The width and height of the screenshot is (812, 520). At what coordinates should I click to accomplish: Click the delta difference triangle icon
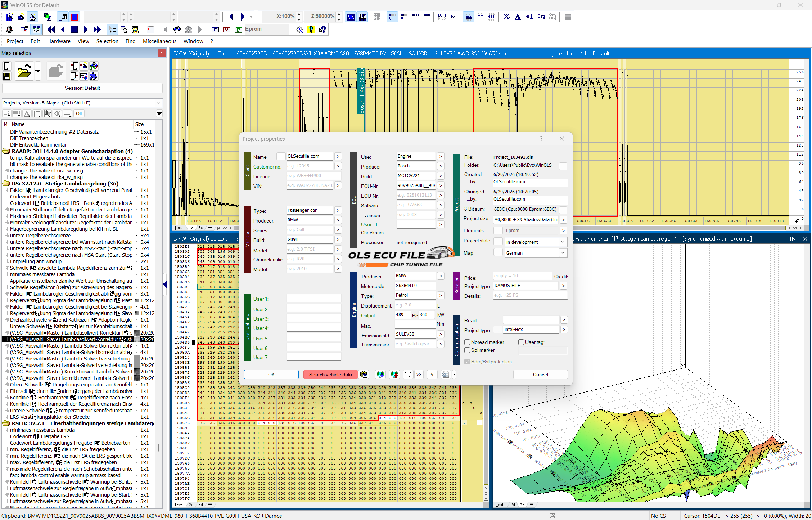click(x=518, y=17)
